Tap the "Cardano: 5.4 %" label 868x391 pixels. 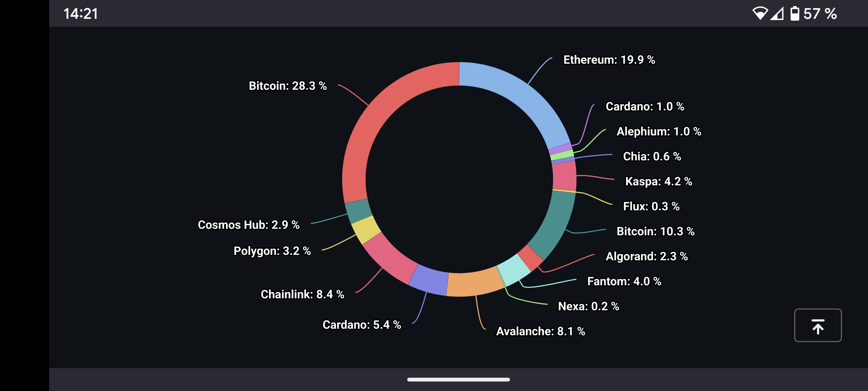coord(362,325)
